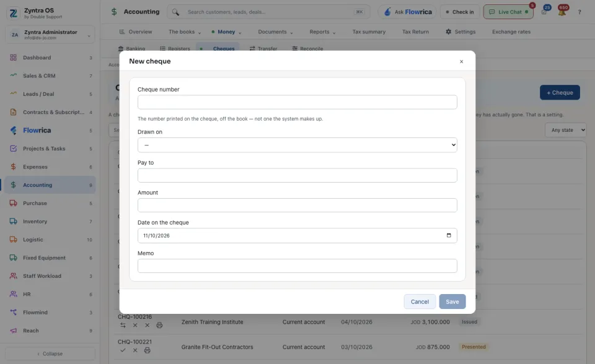This screenshot has height=364, width=595.
Task: Click into the Cheque number field
Action: point(297,102)
